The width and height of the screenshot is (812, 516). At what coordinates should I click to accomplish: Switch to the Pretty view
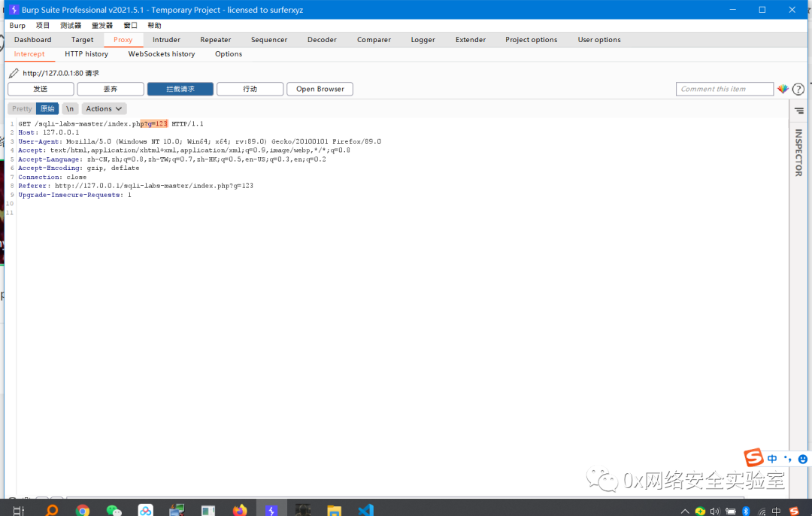(x=22, y=109)
